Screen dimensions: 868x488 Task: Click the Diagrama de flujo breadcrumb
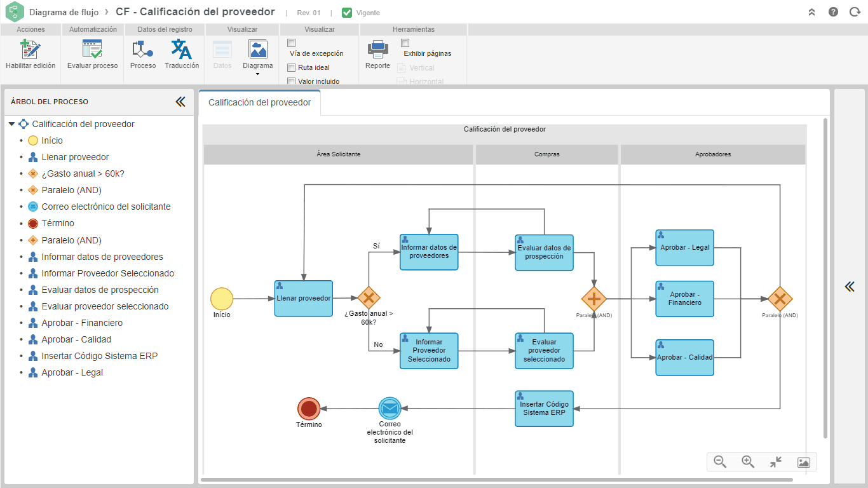pyautogui.click(x=64, y=12)
